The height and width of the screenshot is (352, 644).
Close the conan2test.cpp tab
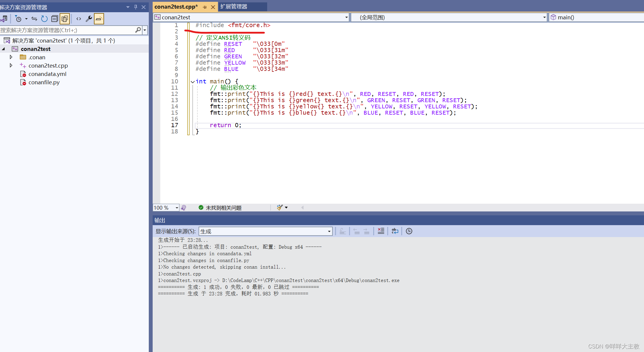(213, 7)
